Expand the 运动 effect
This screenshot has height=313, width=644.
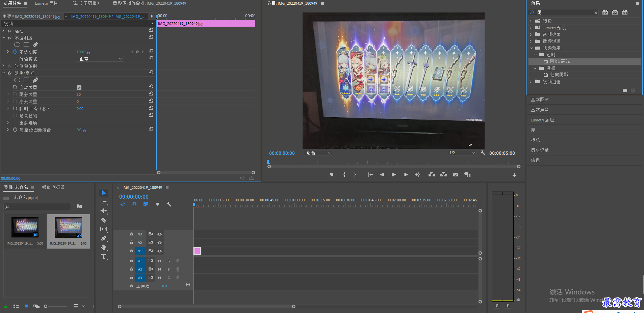(x=3, y=30)
